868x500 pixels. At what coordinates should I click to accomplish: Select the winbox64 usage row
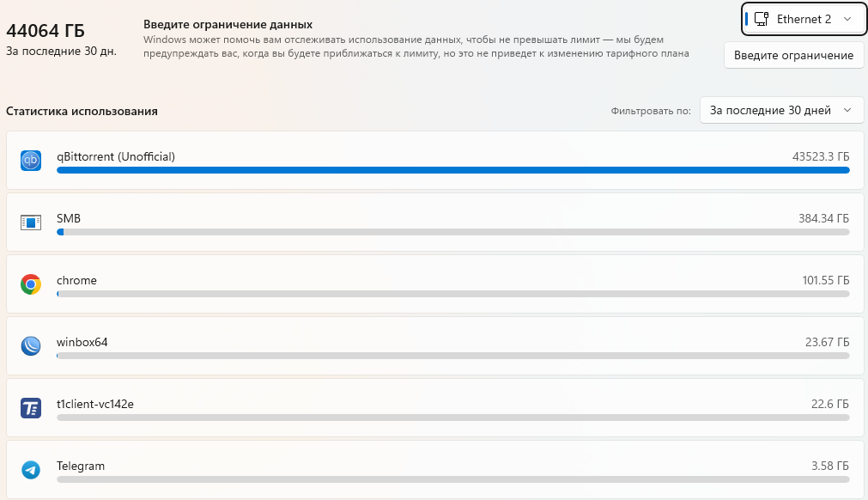435,346
